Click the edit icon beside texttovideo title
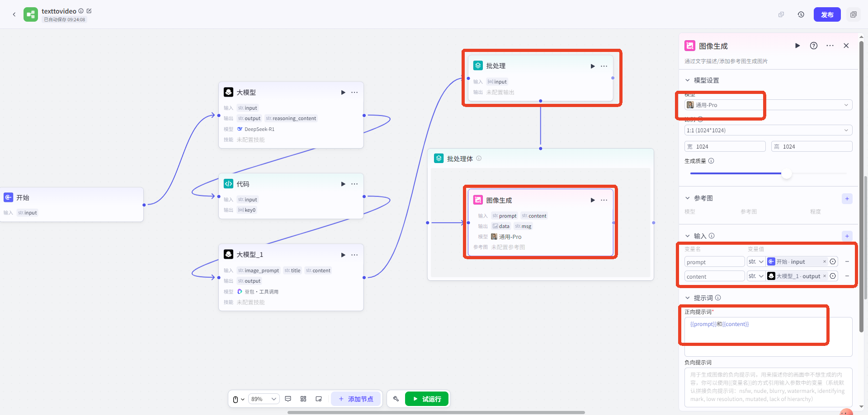Image resolution: width=868 pixels, height=415 pixels. tap(89, 11)
